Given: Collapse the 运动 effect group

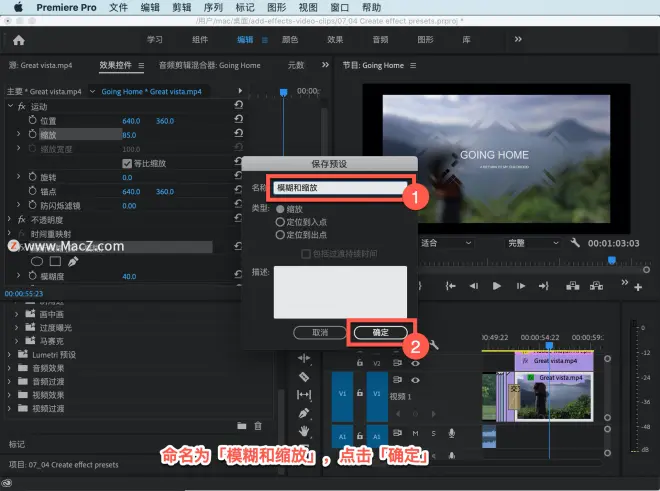Looking at the screenshot, I should coord(11,106).
